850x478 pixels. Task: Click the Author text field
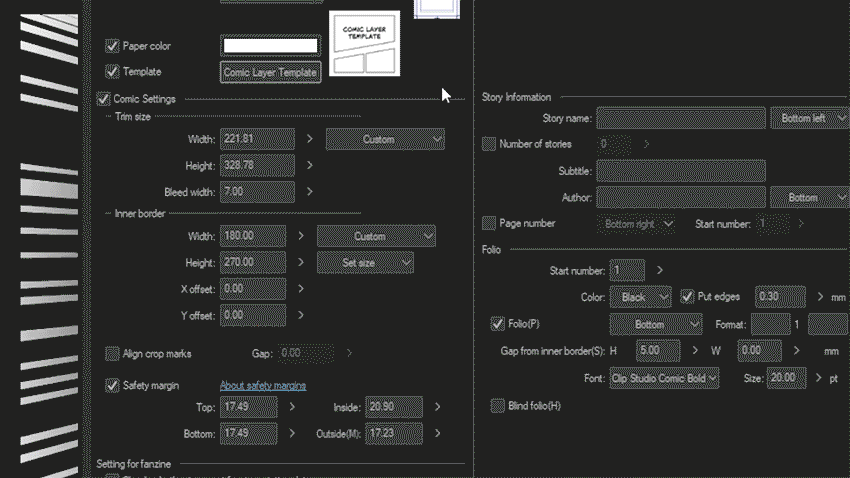click(681, 197)
